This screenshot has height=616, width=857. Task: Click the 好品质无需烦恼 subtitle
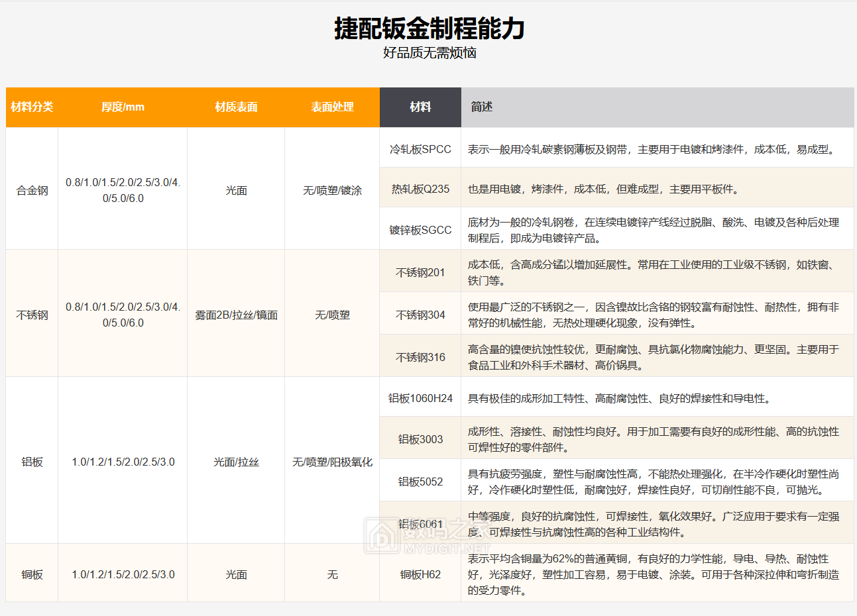(x=429, y=53)
